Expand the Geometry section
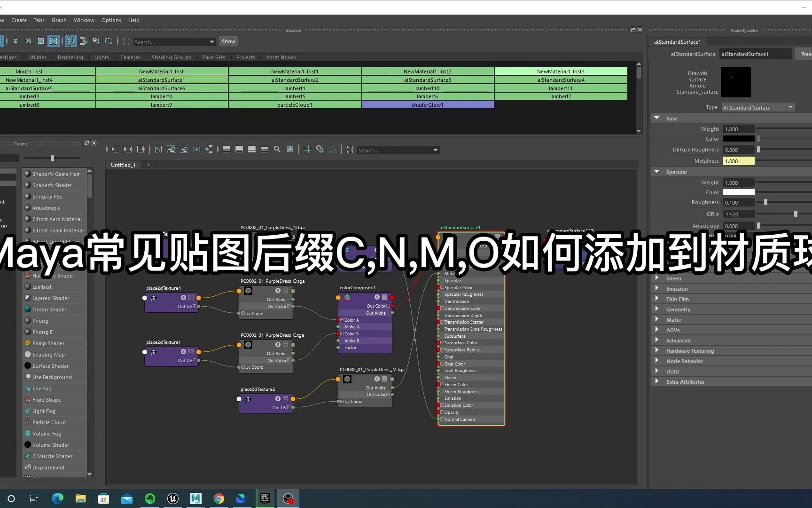 657,309
